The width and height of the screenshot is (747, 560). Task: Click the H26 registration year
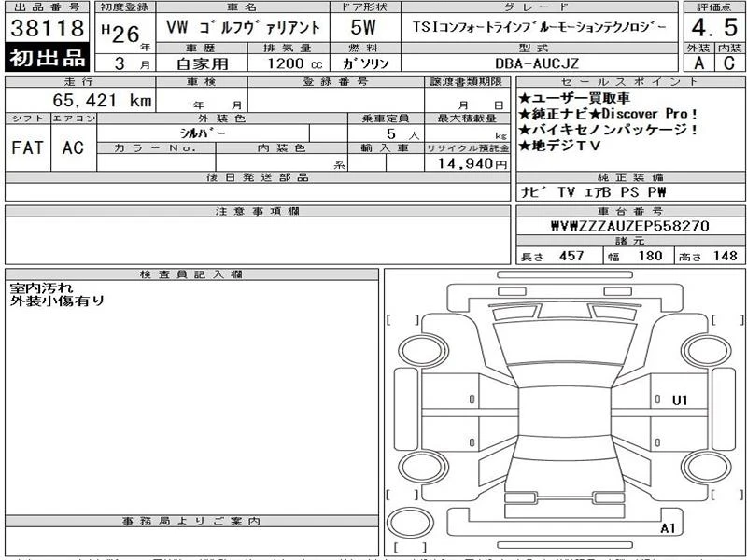coord(121,34)
